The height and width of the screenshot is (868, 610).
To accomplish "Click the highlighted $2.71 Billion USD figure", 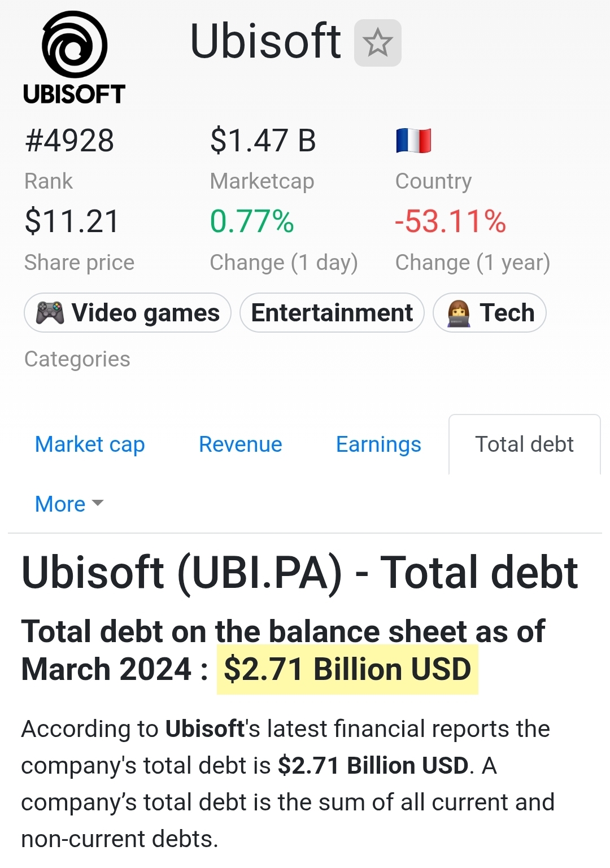I will pyautogui.click(x=347, y=669).
